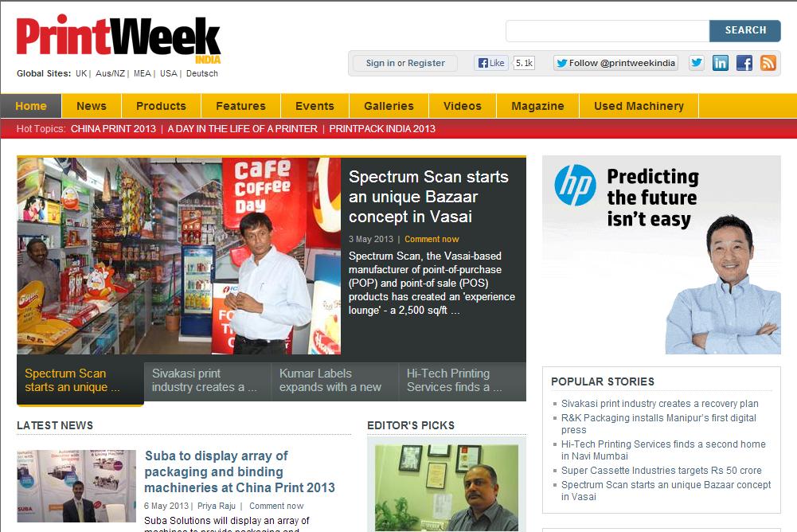Click the Search button

[745, 30]
